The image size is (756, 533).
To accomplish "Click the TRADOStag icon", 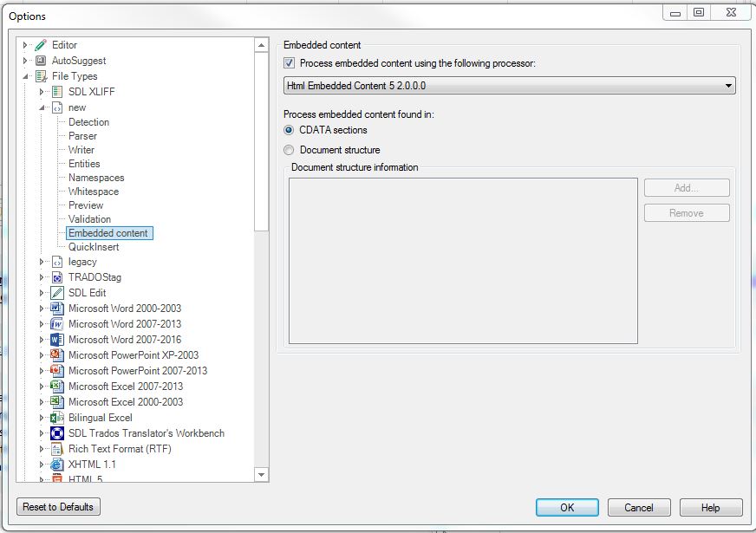I will (x=57, y=277).
